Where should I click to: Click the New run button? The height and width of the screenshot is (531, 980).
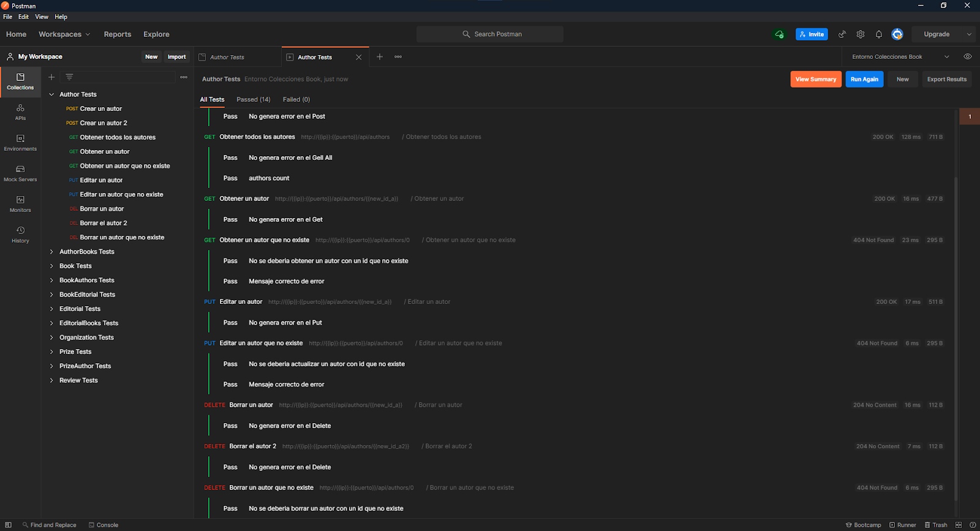pyautogui.click(x=903, y=79)
